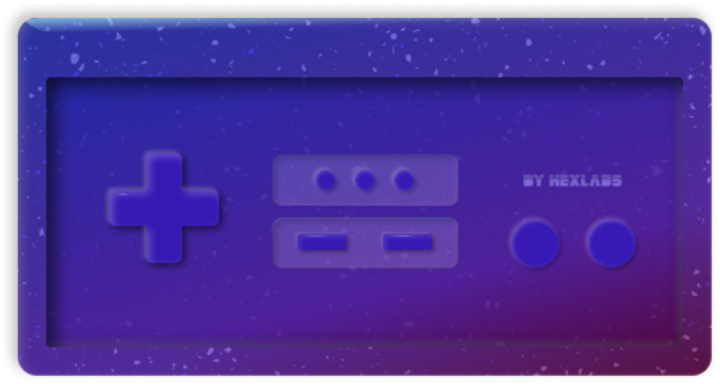Click the space between the two large round buttons
Image resolution: width=720 pixels, height=384 pixels.
pyautogui.click(x=574, y=243)
